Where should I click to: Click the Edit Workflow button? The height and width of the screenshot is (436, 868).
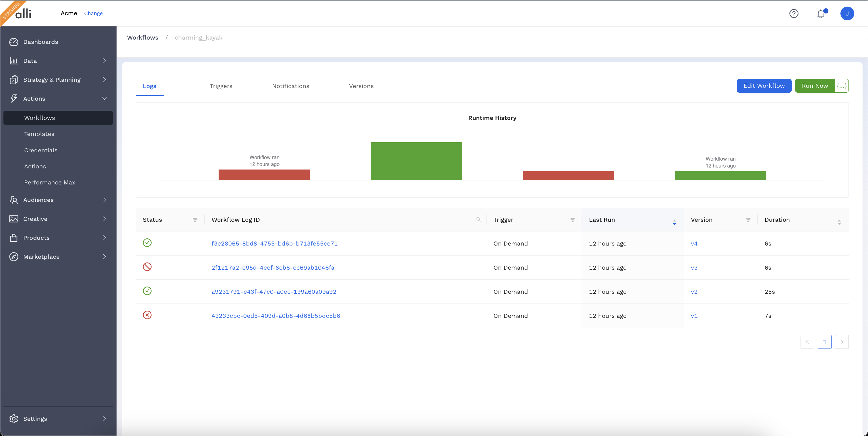[x=764, y=86]
